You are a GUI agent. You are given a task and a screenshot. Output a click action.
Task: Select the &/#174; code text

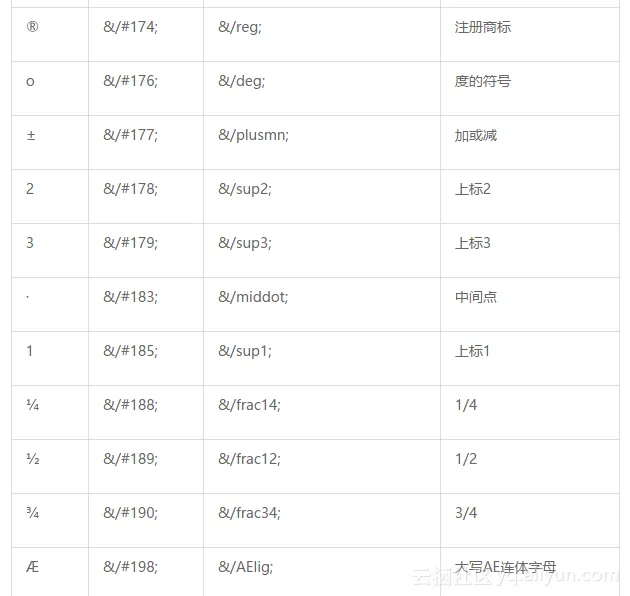pyautogui.click(x=130, y=27)
